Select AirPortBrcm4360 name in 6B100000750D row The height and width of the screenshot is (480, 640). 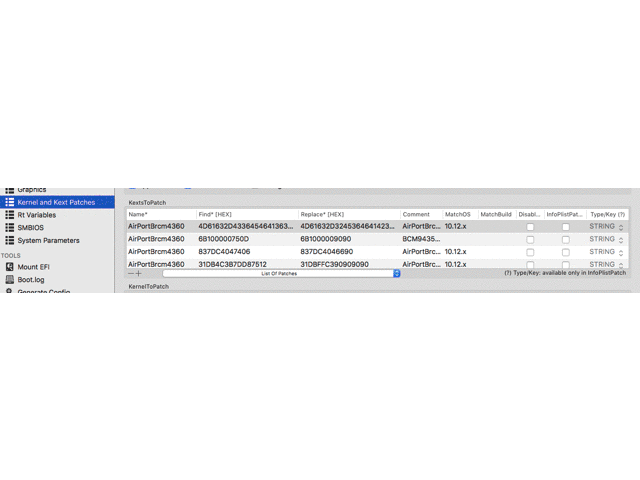coord(156,239)
